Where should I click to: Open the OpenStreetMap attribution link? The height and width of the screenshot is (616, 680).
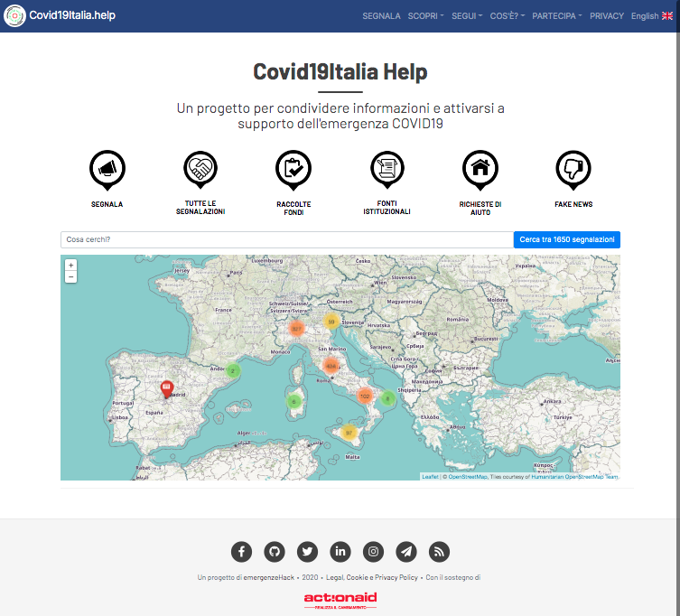[x=468, y=477]
